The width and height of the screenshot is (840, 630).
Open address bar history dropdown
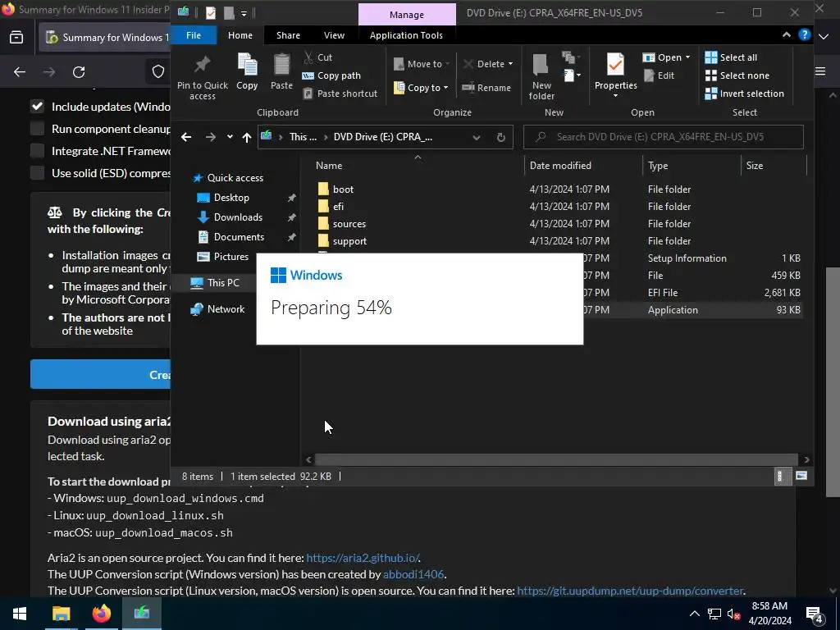click(x=477, y=137)
